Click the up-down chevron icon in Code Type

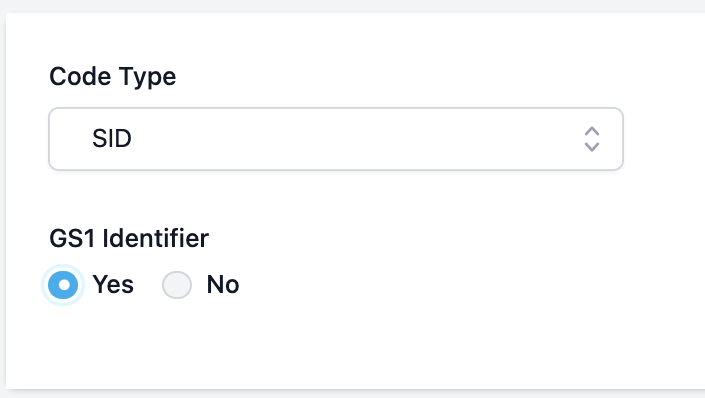tap(592, 139)
